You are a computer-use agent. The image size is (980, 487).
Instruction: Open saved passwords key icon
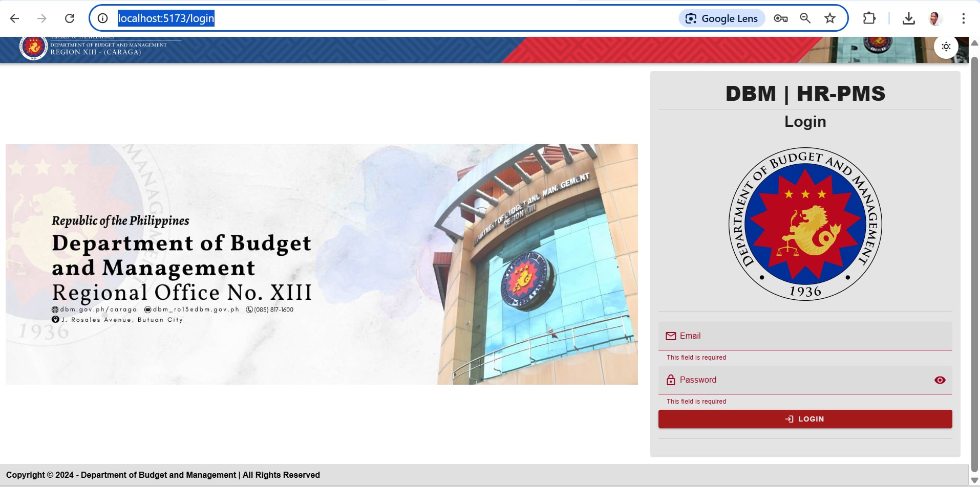click(x=780, y=18)
